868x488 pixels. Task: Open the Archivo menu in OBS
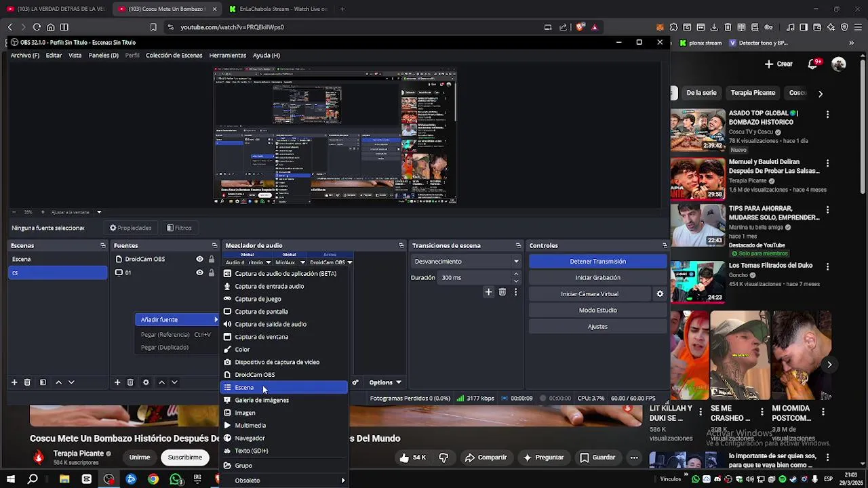click(25, 56)
